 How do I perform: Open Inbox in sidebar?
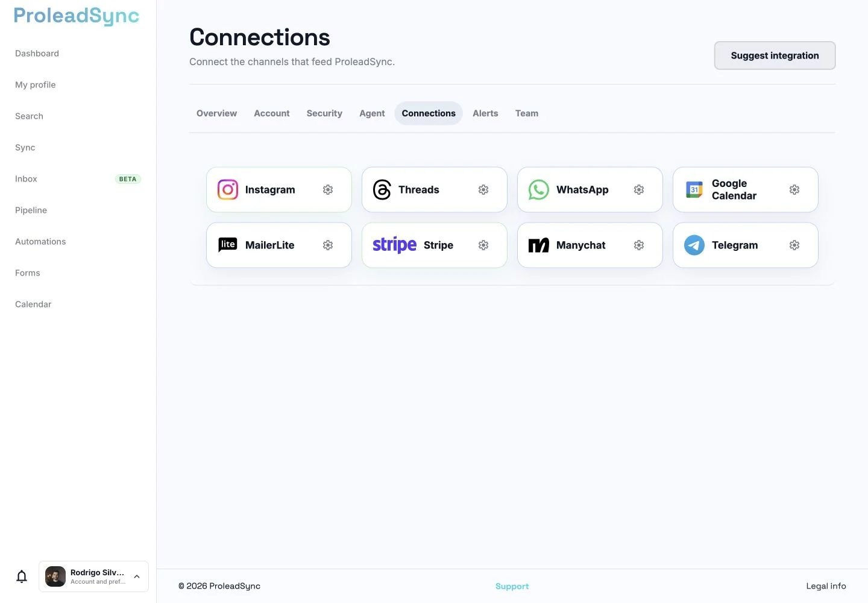point(27,179)
